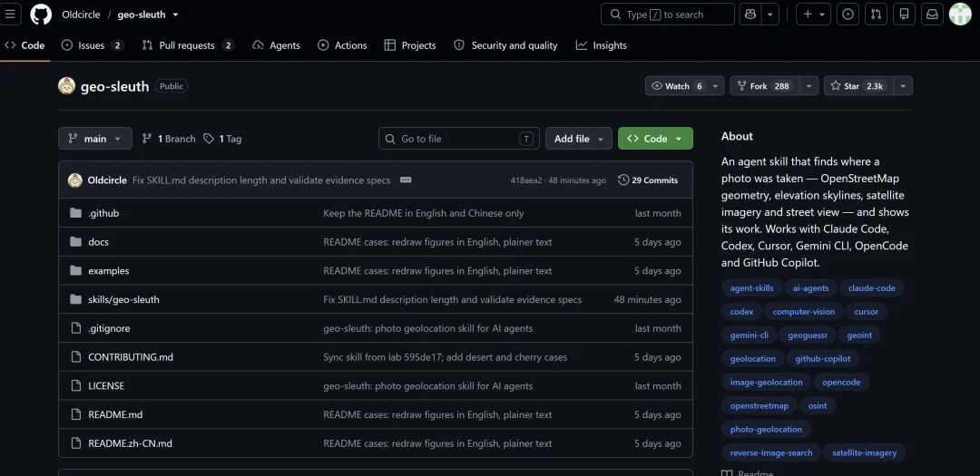Click the .gitignore file icon
Image resolution: width=980 pixels, height=476 pixels.
tap(76, 328)
